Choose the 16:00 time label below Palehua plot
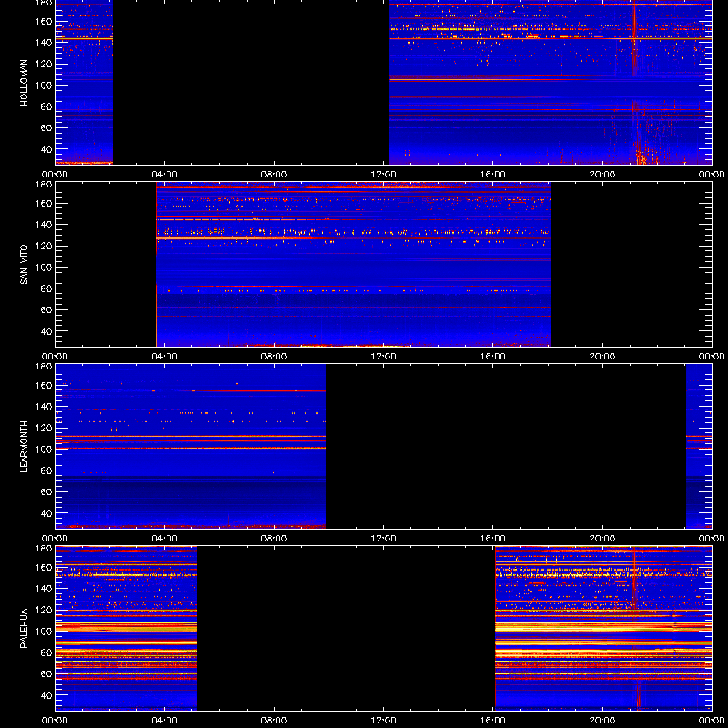This screenshot has width=728, height=728. coord(493,721)
